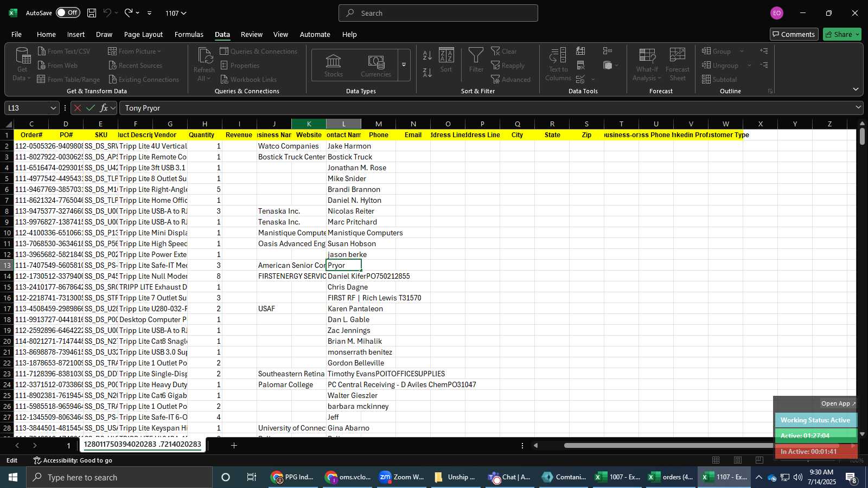Viewport: 868px width, 488px height.
Task: Click Open App link in overlay
Action: point(838,403)
